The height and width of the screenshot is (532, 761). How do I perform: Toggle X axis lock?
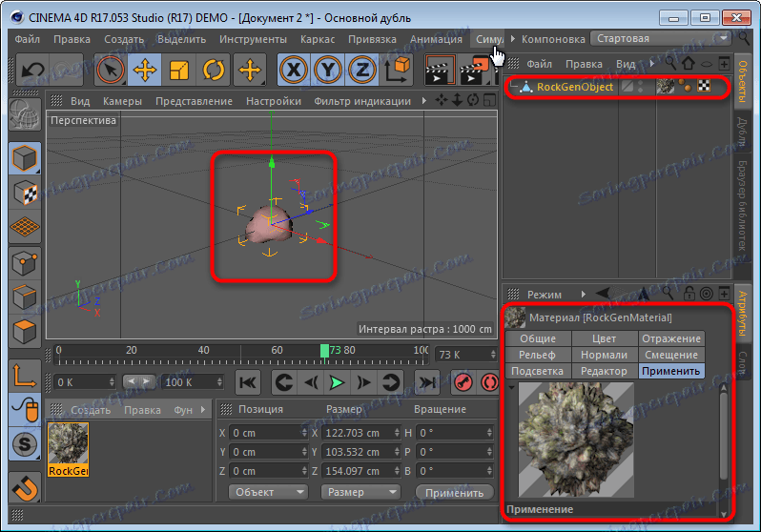[x=294, y=70]
